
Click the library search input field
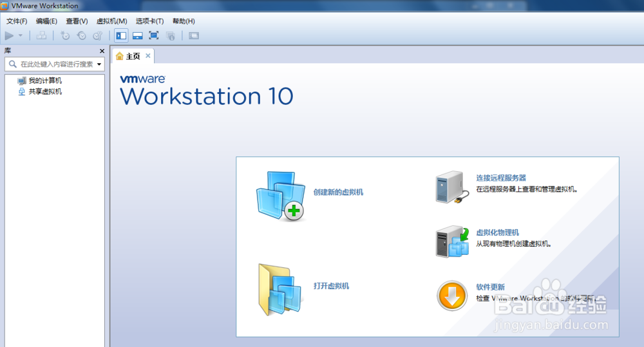55,64
